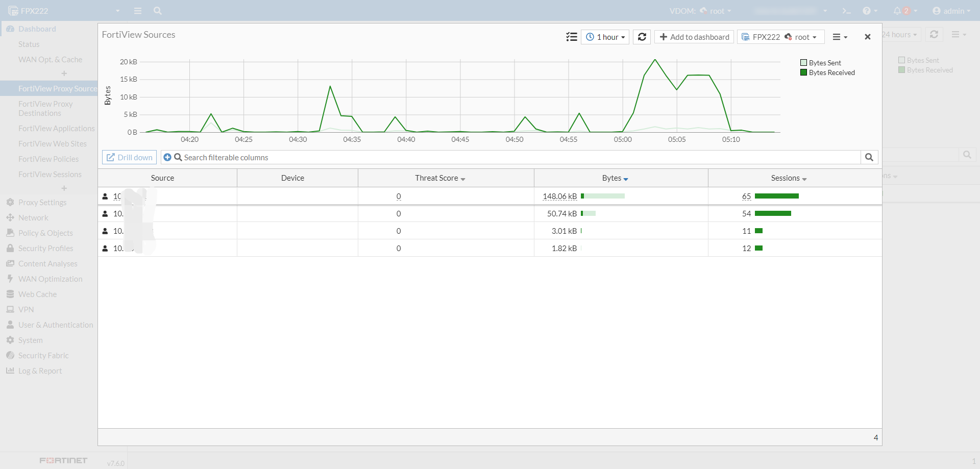Click the add filter plus icon
This screenshot has height=469, width=980.
click(x=167, y=157)
